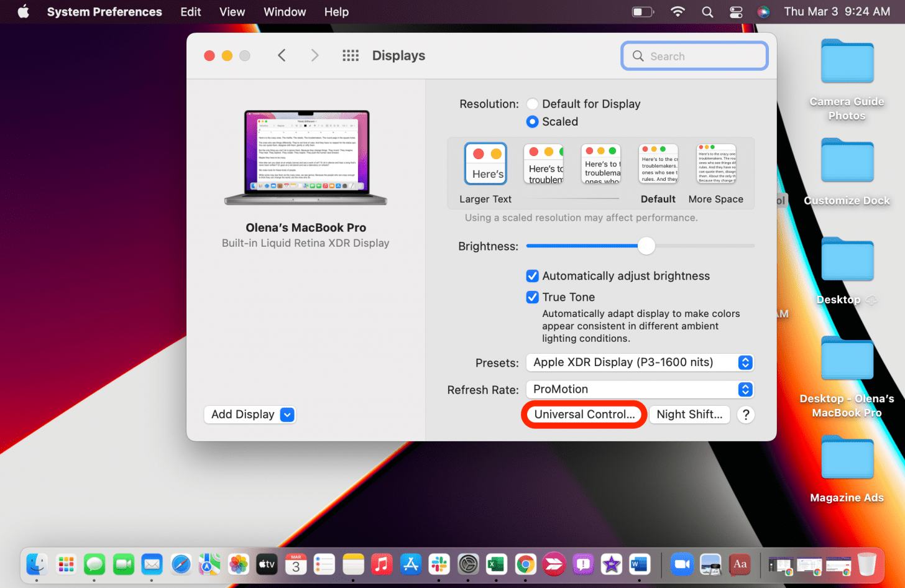
Task: Open the Presets dropdown menu
Action: pos(640,362)
